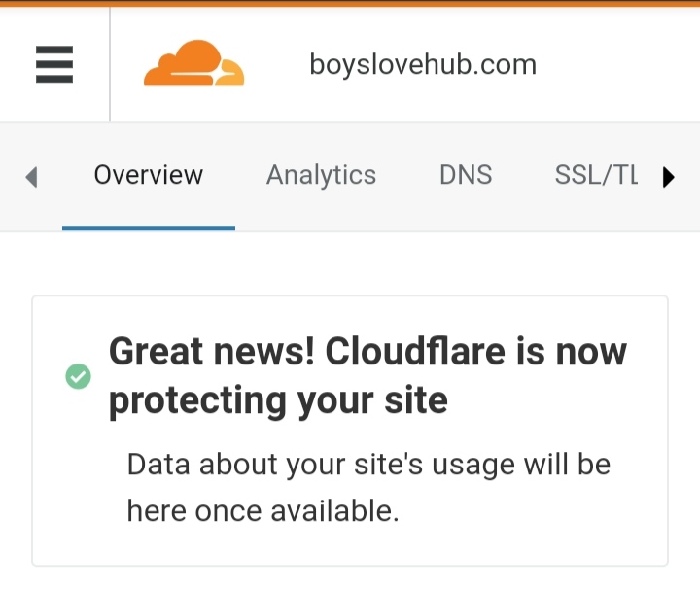This screenshot has height=589, width=700.
Task: Click the orange bar at the top
Action: click(x=350, y=3)
